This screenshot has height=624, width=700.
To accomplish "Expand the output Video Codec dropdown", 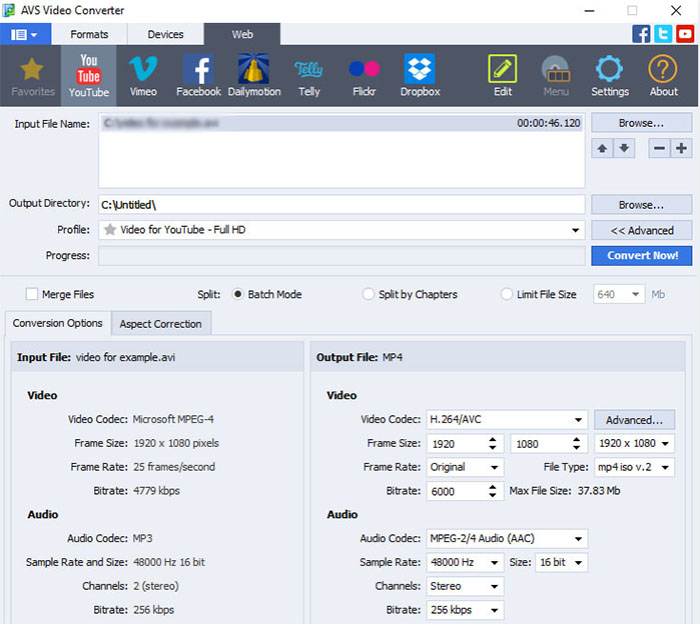I will click(578, 420).
